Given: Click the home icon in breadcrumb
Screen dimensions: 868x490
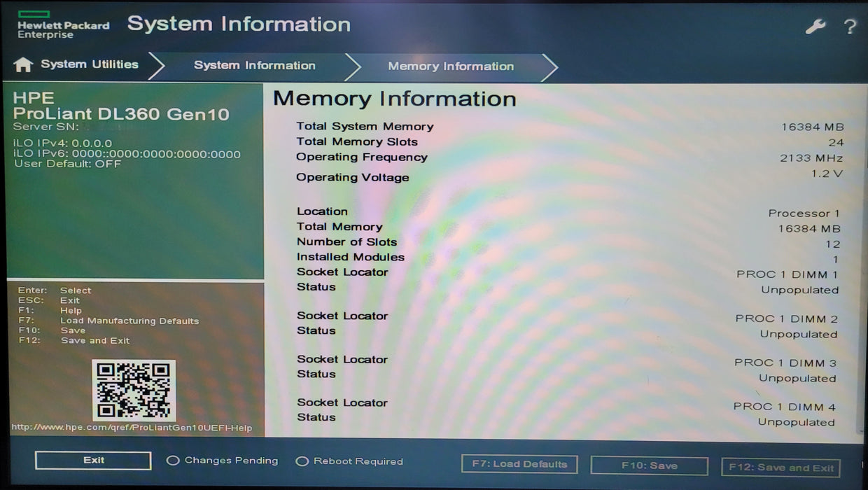Looking at the screenshot, I should click(x=23, y=64).
